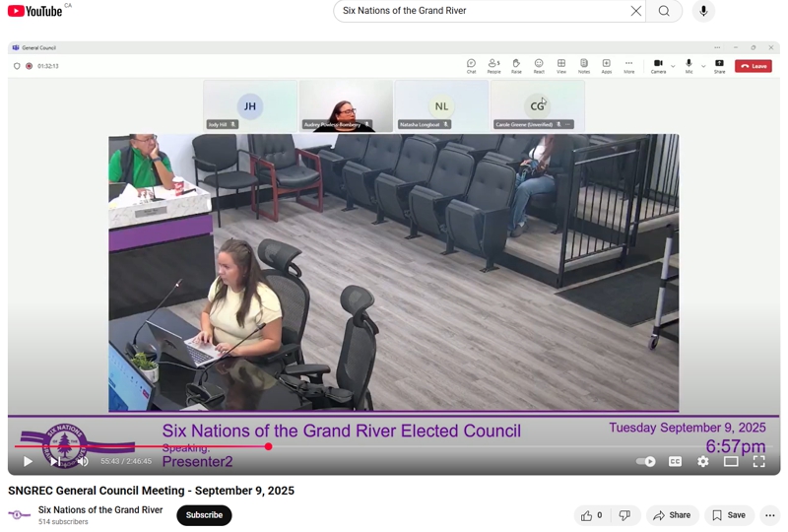Seek using the red progress bar handle
788x532 pixels.
point(268,446)
